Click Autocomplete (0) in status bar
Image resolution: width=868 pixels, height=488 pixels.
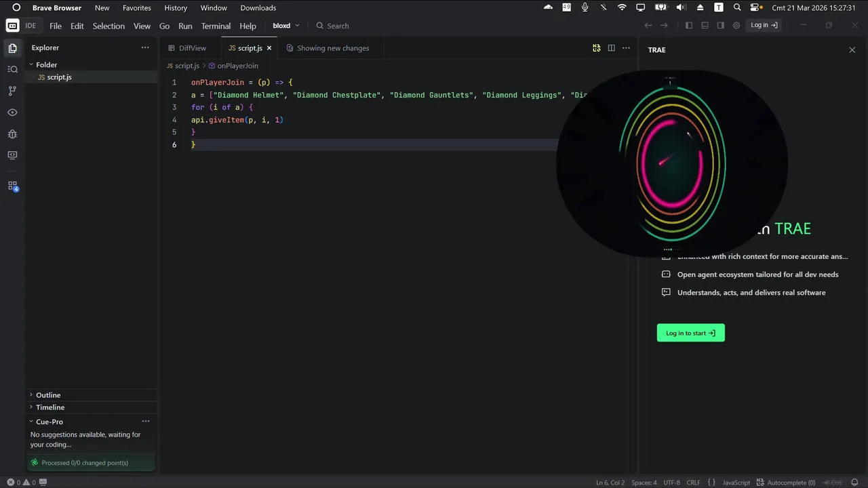tap(786, 483)
